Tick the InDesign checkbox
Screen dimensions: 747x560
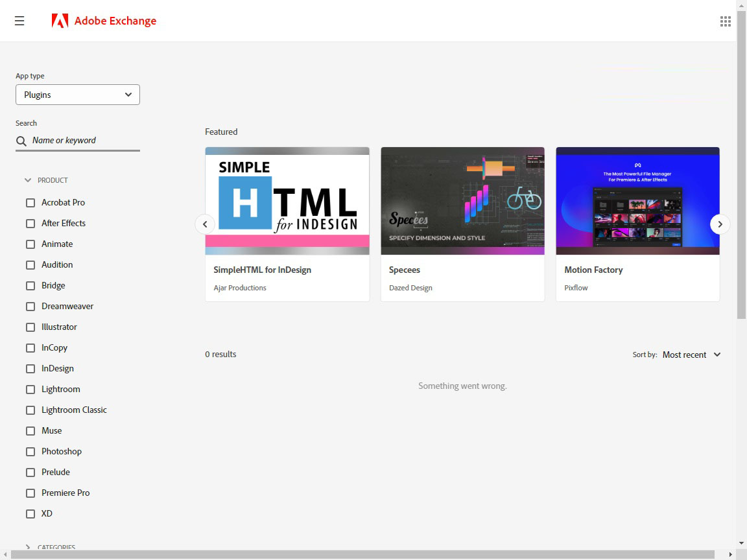click(30, 369)
